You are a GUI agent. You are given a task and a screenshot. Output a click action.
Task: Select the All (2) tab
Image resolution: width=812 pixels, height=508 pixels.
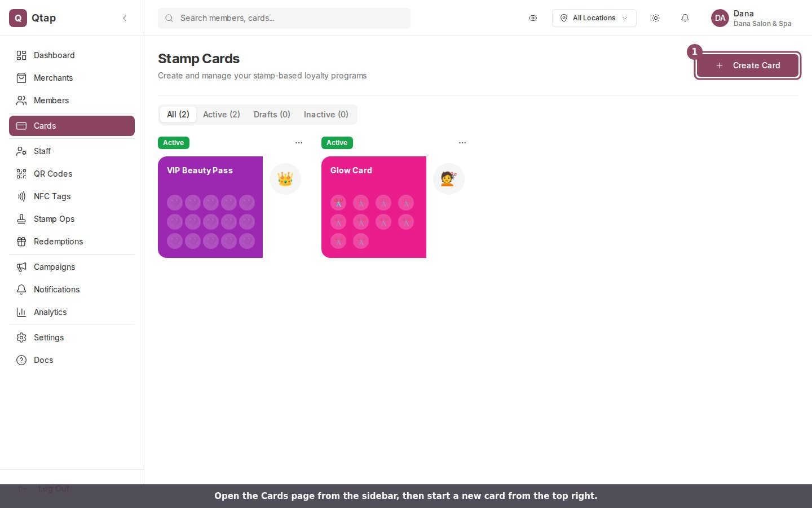coord(178,115)
